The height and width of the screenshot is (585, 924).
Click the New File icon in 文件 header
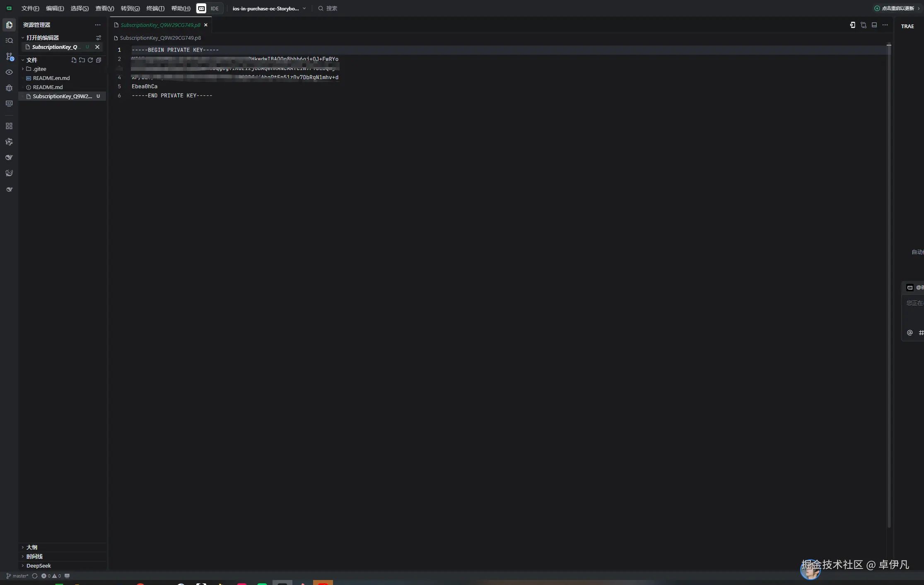pyautogui.click(x=73, y=60)
